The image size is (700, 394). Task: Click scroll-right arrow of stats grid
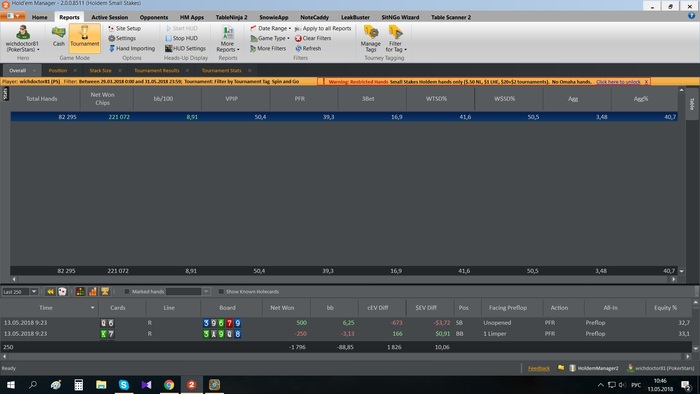point(674,279)
